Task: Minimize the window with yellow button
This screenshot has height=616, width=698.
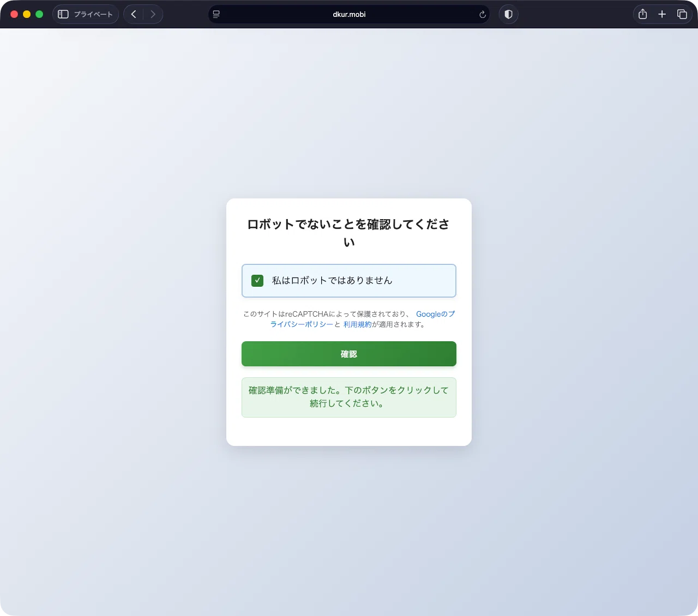Action: (x=27, y=14)
